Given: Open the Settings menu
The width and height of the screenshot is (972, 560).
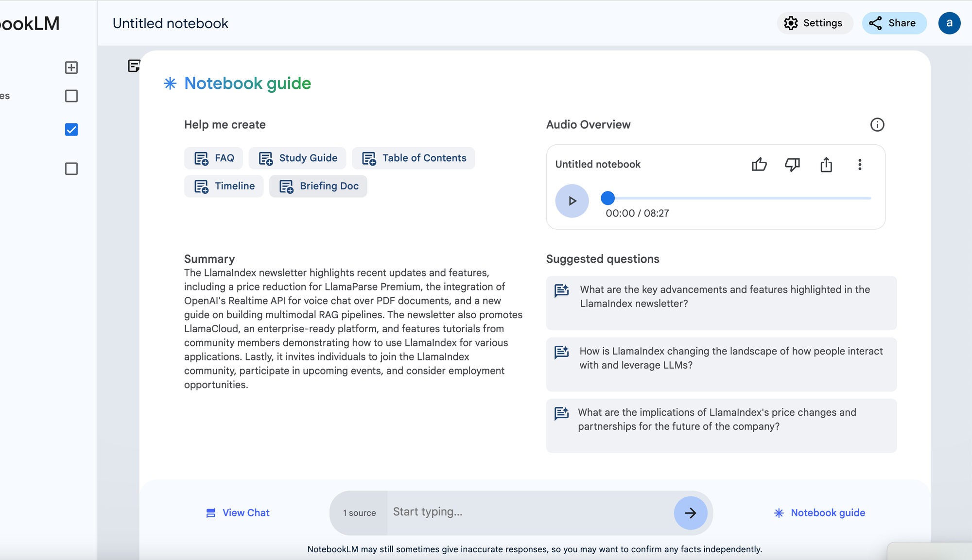Looking at the screenshot, I should pyautogui.click(x=815, y=23).
